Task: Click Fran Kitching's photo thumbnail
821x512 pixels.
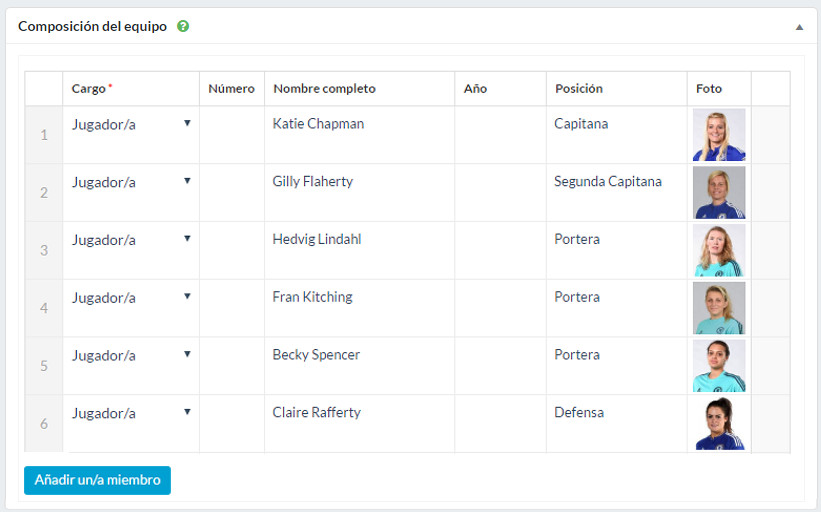Action: coord(718,308)
